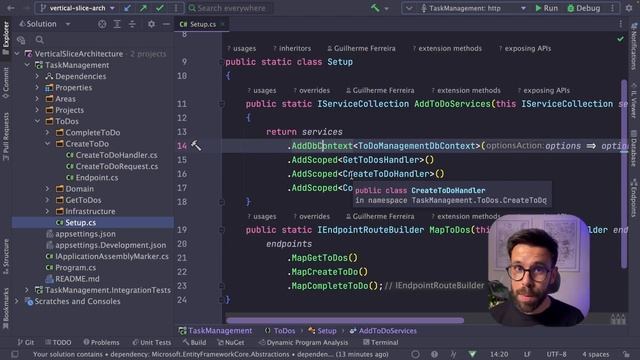Click the Debug button
640x360 pixels.
pyautogui.click(x=584, y=8)
